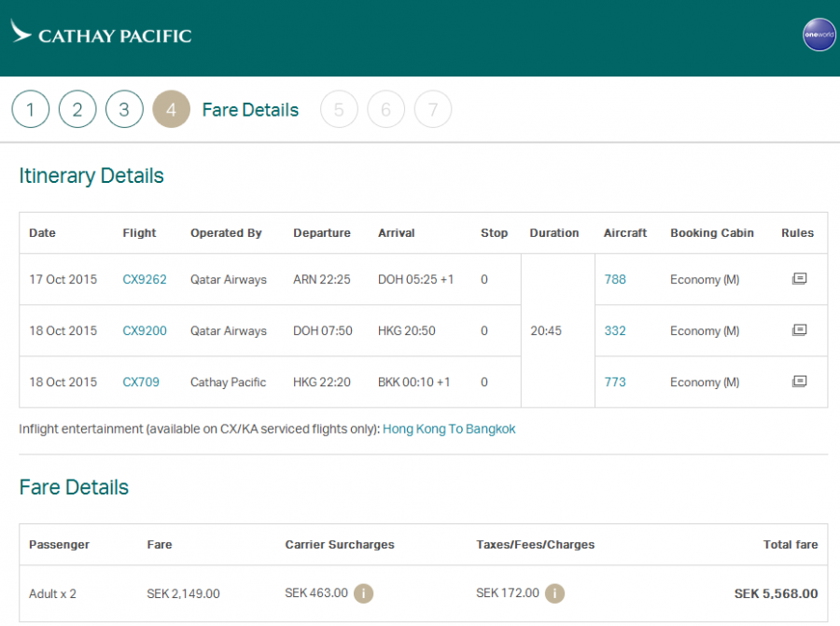This screenshot has height=626, width=840.
Task: Open fare rules icon for flight CX9200
Action: coord(799,330)
